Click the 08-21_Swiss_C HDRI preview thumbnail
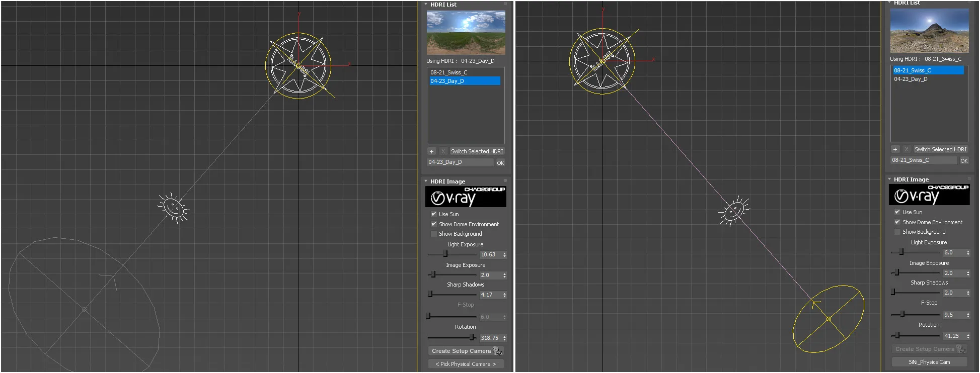Screen dimensions: 980x373 click(x=930, y=31)
